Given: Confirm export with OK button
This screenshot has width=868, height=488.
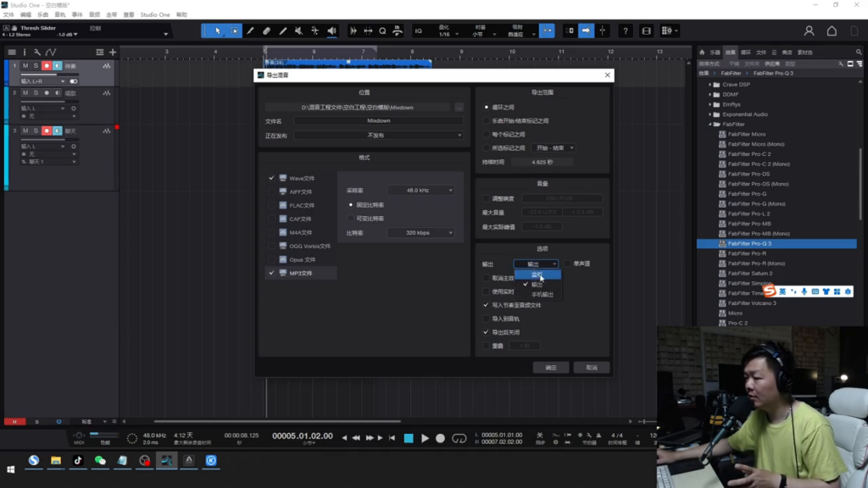Looking at the screenshot, I should point(551,368).
